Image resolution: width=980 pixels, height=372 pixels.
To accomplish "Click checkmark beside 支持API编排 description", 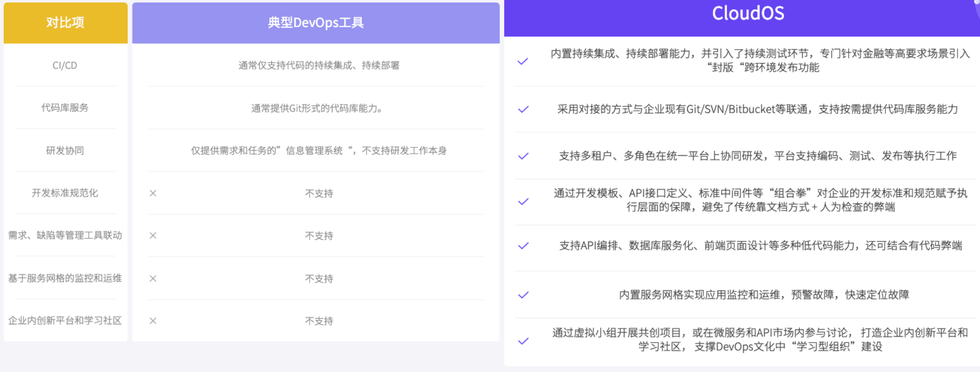I will point(523,246).
